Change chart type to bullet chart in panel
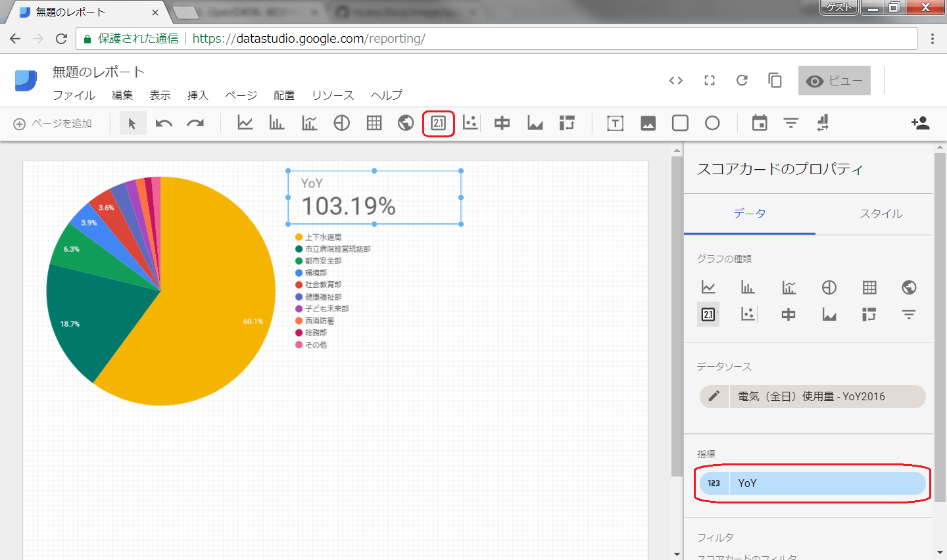This screenshot has width=947, height=560. pyautogui.click(x=789, y=314)
